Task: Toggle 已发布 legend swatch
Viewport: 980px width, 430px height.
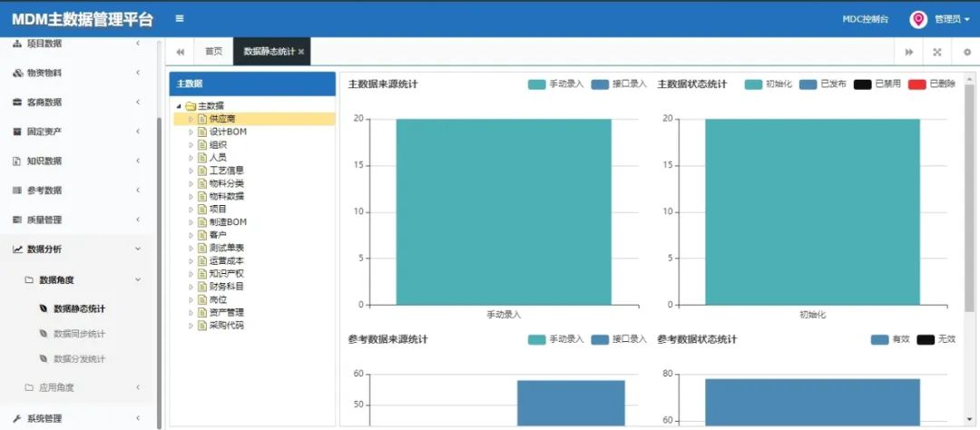Action: pos(808,84)
